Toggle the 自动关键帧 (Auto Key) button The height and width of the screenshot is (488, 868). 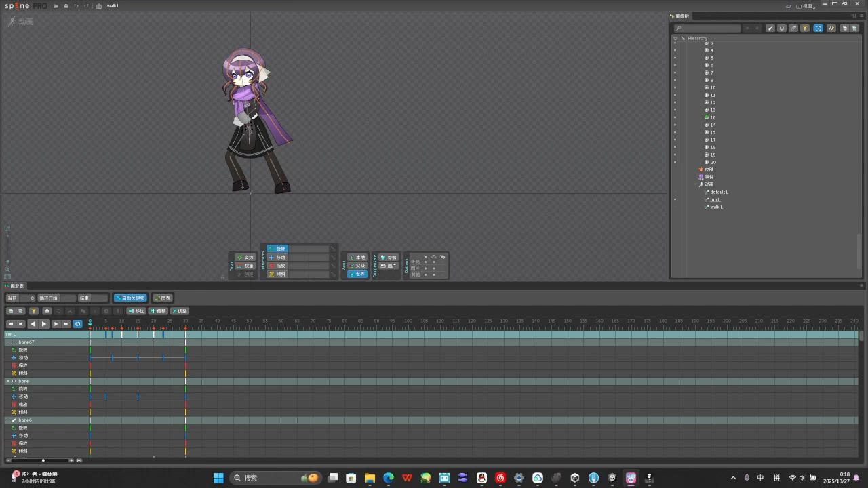click(x=130, y=298)
